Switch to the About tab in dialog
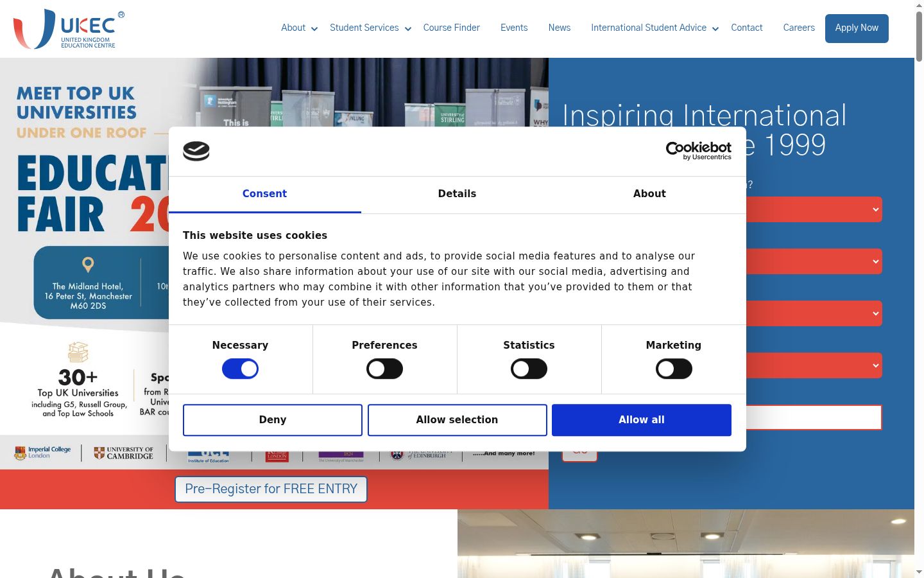924x578 pixels. point(649,194)
